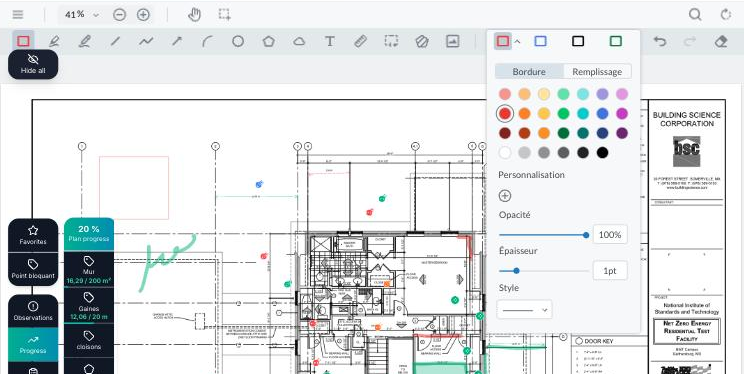Image resolution: width=744 pixels, height=374 pixels.
Task: Select the arc tool
Action: [x=207, y=41]
